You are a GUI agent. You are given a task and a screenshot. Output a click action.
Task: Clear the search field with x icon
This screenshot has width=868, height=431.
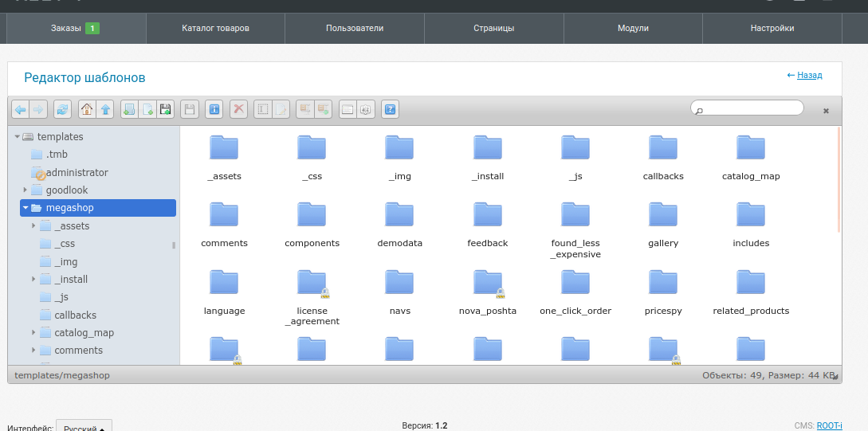point(826,111)
